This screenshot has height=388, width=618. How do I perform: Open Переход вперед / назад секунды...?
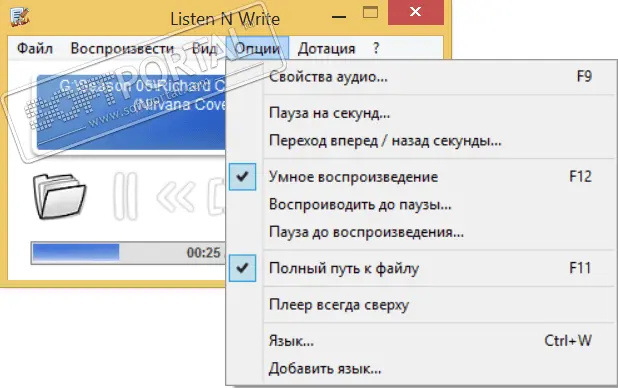pyautogui.click(x=421, y=141)
